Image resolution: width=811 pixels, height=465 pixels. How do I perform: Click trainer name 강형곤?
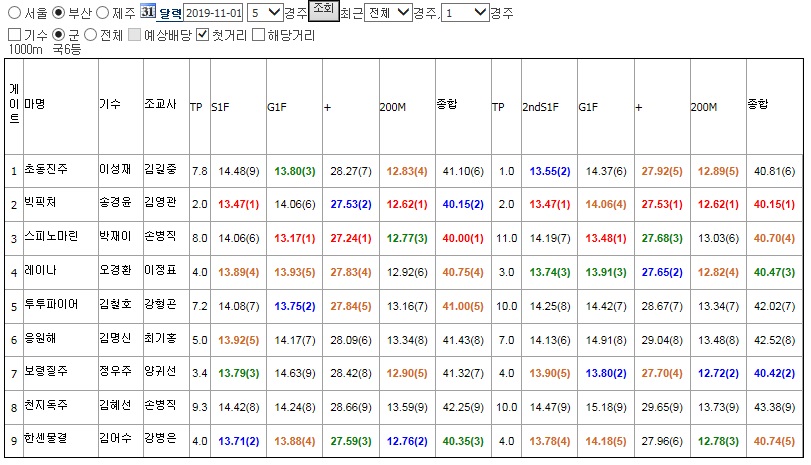click(160, 304)
